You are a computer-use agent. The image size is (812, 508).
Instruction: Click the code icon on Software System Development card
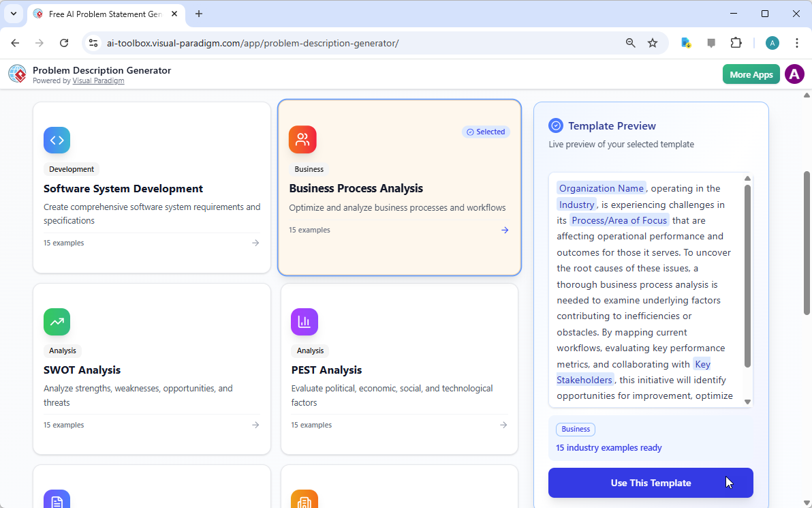pos(57,140)
